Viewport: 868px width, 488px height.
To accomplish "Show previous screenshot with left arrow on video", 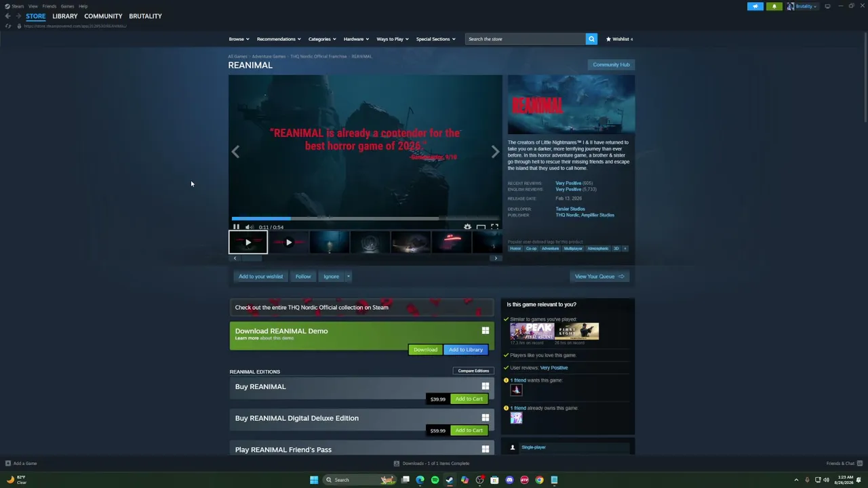I will pyautogui.click(x=235, y=152).
